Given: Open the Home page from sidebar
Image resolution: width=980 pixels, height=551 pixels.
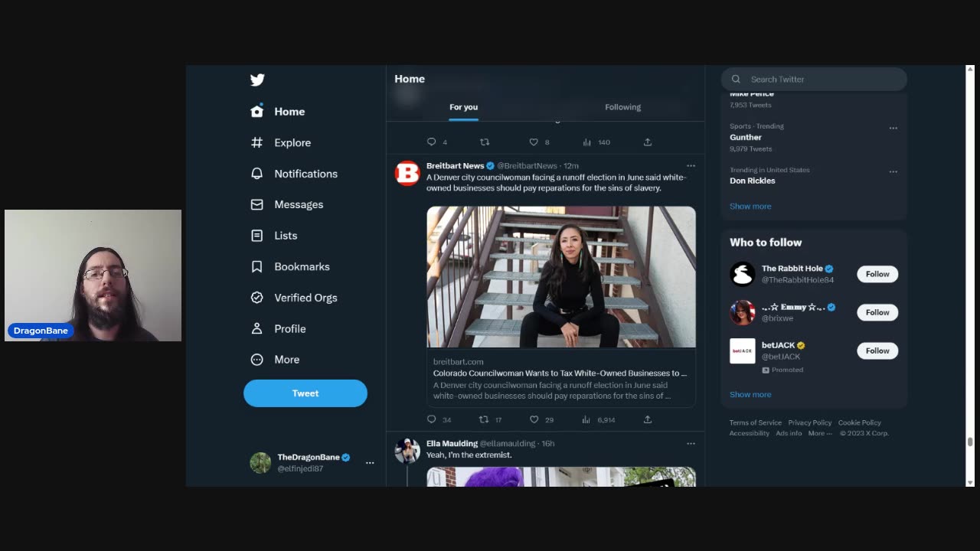Looking at the screenshot, I should tap(278, 112).
